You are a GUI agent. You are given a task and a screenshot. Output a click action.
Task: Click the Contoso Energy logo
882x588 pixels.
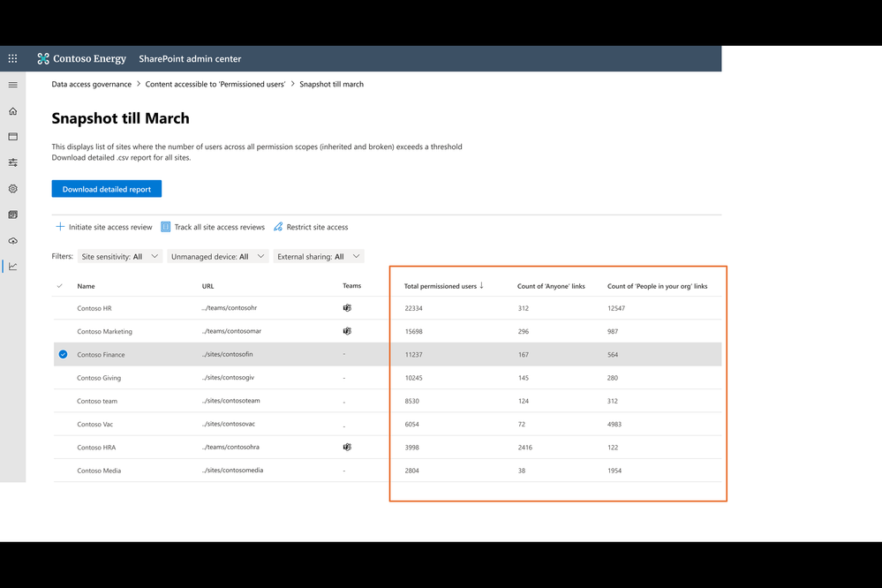coord(81,58)
